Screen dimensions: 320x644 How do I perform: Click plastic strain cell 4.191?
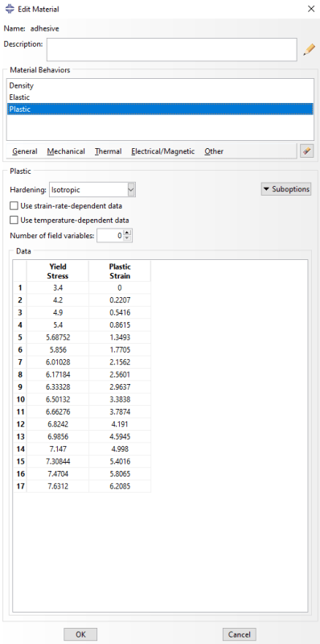(x=119, y=424)
